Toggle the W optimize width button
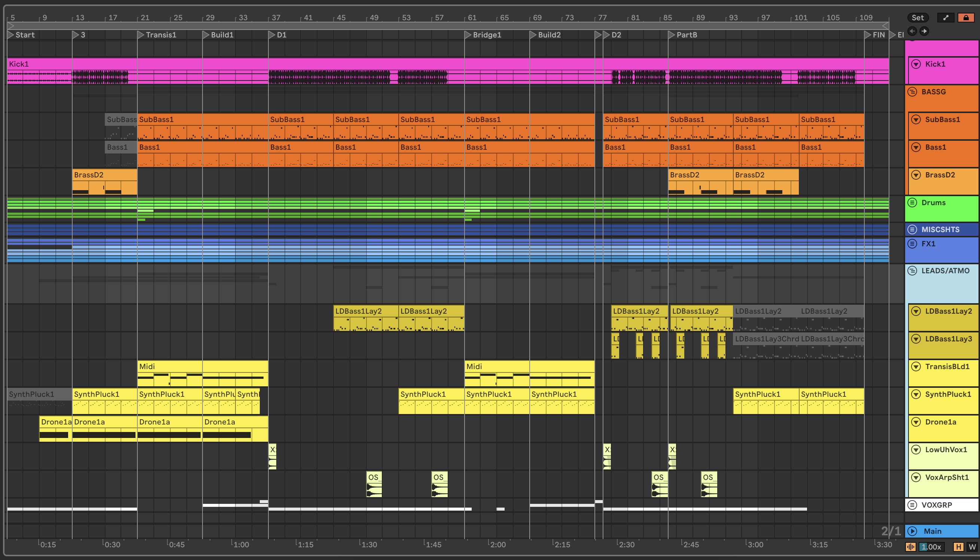This screenshot has height=560, width=980. coord(972,547)
